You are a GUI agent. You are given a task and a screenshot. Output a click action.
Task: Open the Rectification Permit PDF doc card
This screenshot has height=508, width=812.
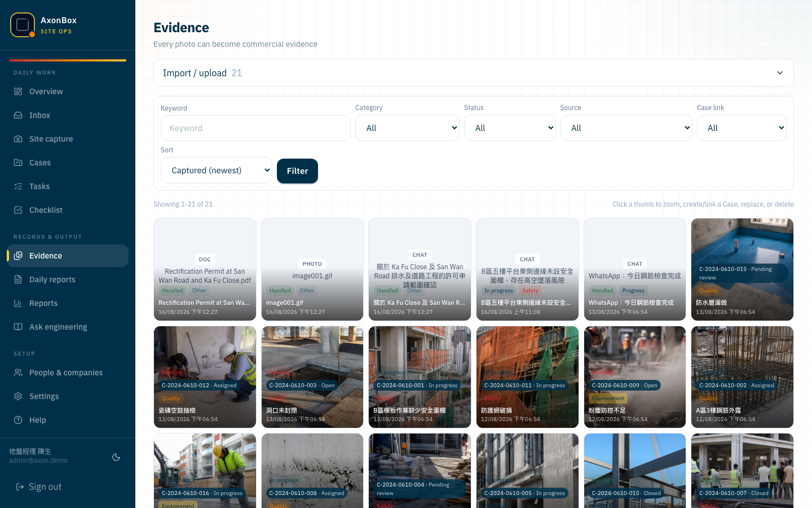(x=205, y=269)
